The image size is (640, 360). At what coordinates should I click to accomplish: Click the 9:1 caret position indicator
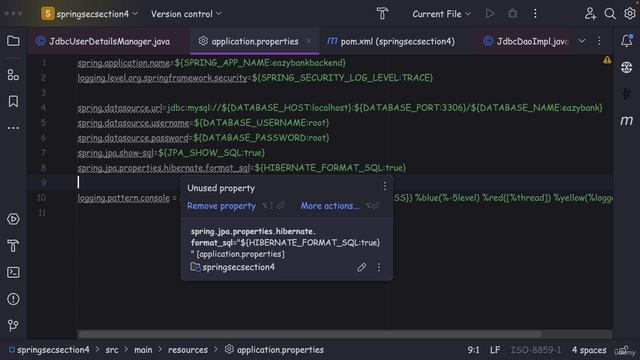pos(473,350)
